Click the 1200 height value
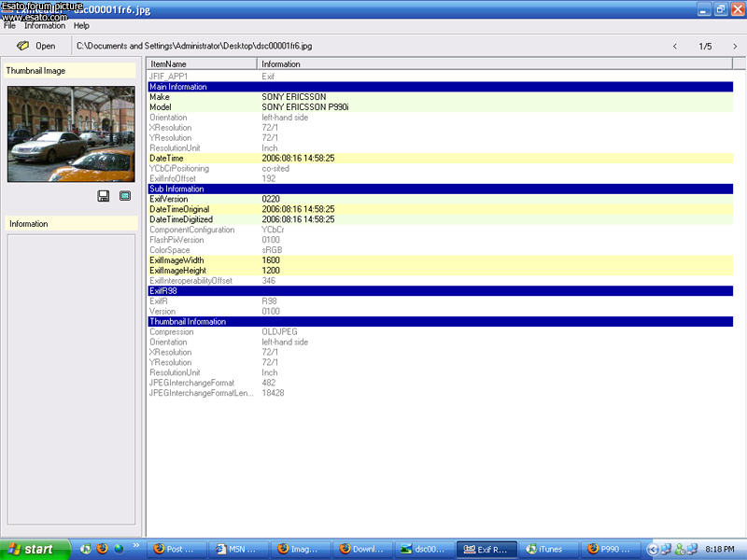This screenshot has width=747, height=560. (x=271, y=271)
